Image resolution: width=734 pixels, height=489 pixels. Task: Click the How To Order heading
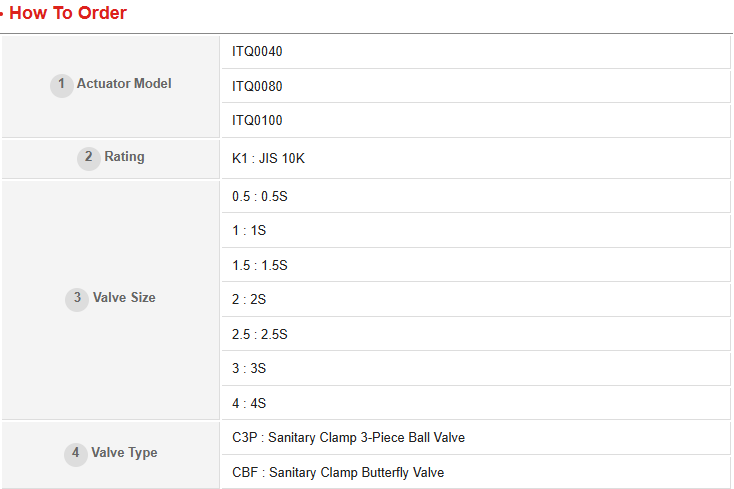pyautogui.click(x=67, y=14)
